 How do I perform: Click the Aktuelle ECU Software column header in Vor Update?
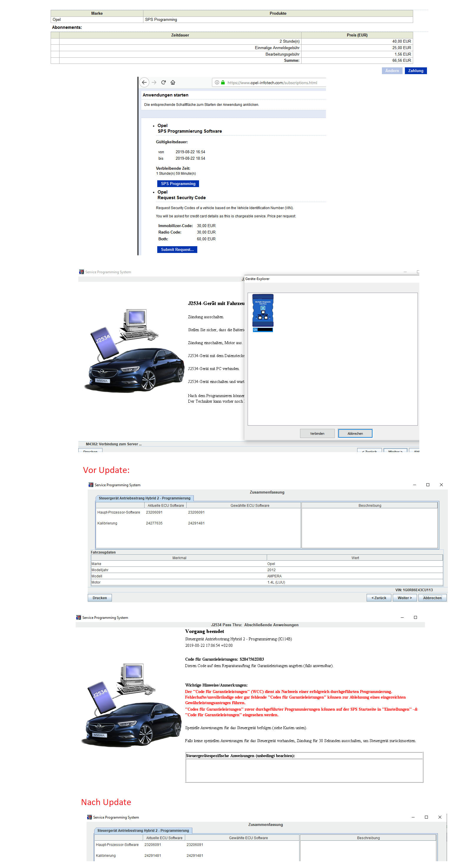tap(165, 505)
